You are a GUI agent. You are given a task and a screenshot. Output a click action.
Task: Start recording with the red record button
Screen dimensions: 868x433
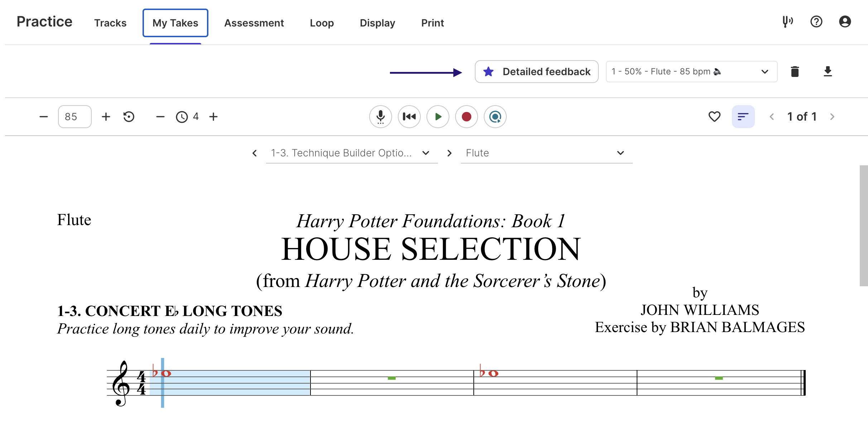[466, 117]
